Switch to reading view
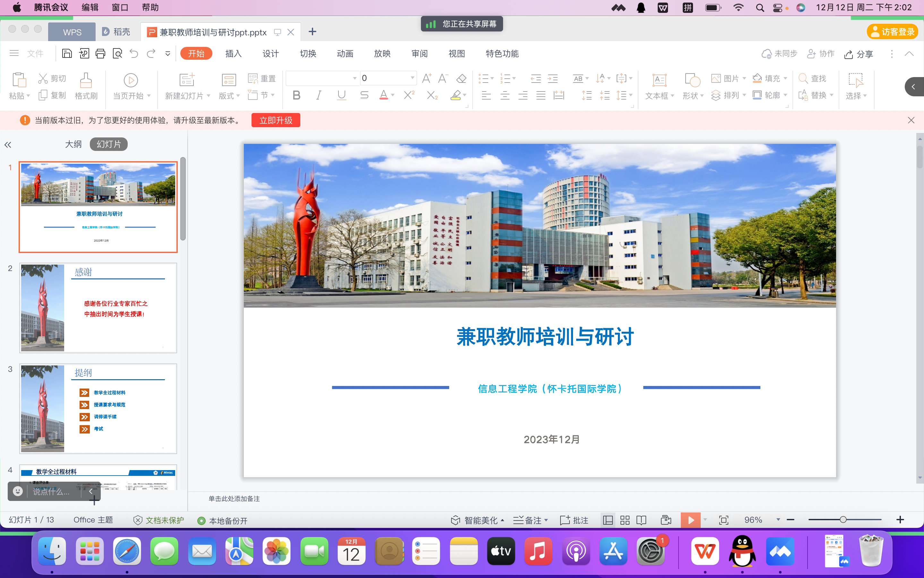924x578 pixels. coord(641,520)
